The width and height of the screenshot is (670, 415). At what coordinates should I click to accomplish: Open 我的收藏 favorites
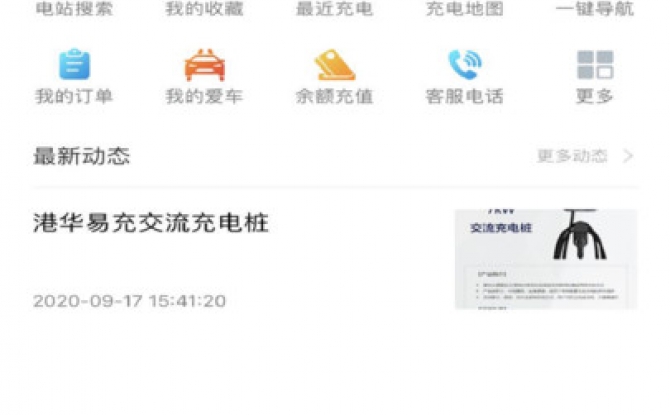[x=205, y=9]
